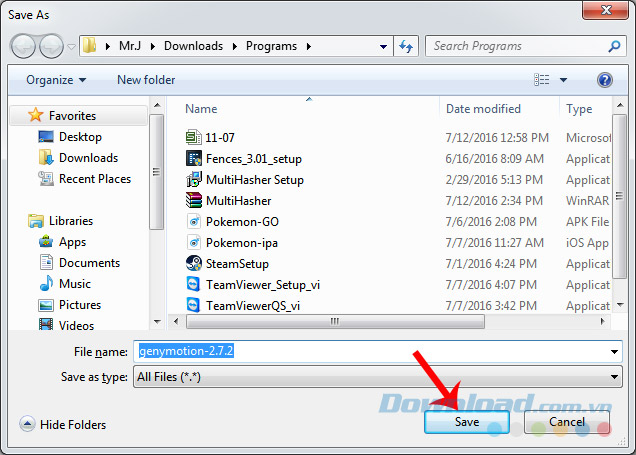Click the file list scroll up arrow

coord(620,105)
